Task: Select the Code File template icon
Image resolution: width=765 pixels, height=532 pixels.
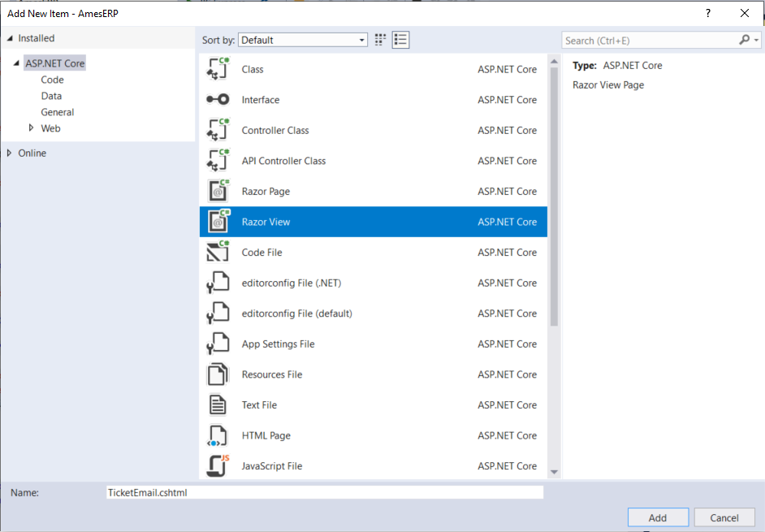Action: tap(218, 252)
